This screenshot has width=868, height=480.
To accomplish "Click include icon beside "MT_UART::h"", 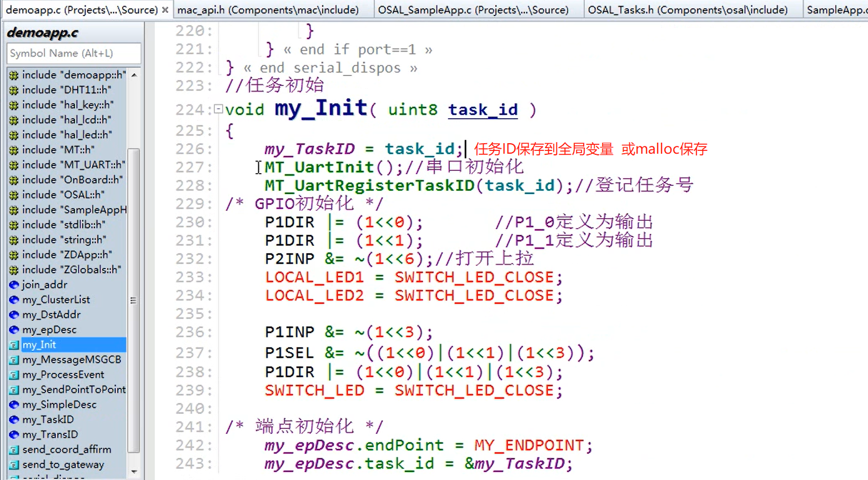I will click(x=14, y=165).
